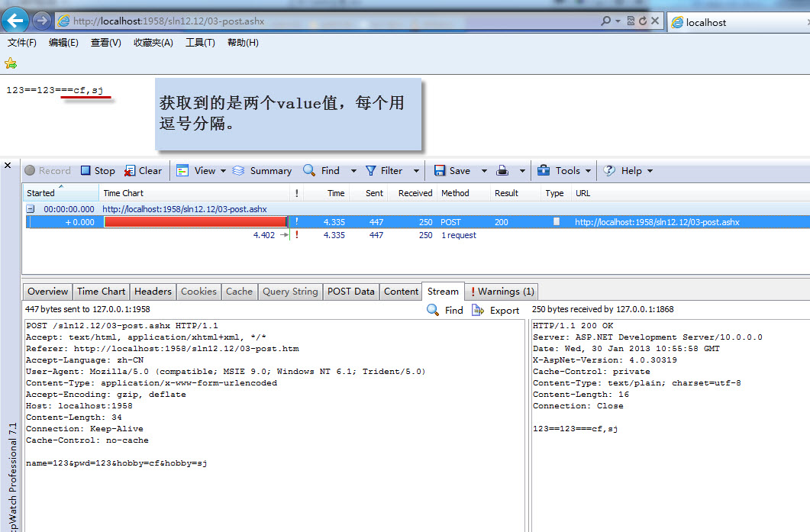This screenshot has width=810, height=532.
Task: Click the warning exclamation in selected row
Action: point(296,221)
